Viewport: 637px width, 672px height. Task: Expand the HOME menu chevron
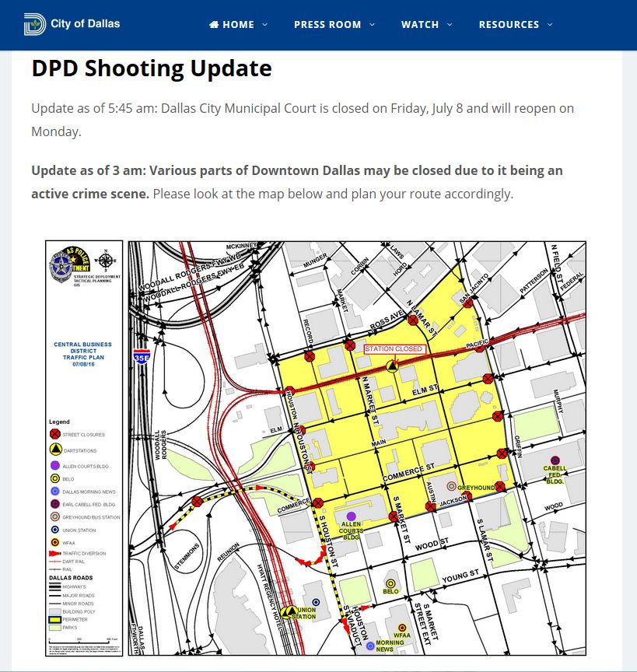point(265,24)
